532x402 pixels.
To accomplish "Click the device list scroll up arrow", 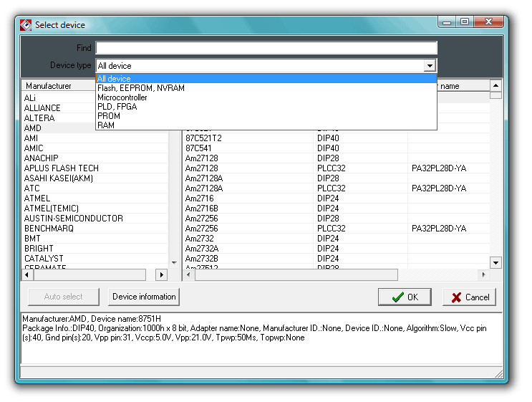I will coord(495,85).
